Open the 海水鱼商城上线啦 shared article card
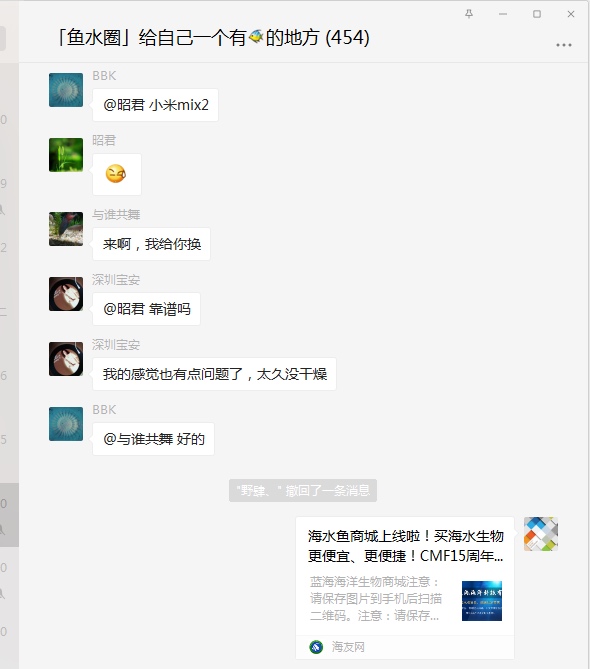Viewport: 590px width, 669px height. point(404,588)
